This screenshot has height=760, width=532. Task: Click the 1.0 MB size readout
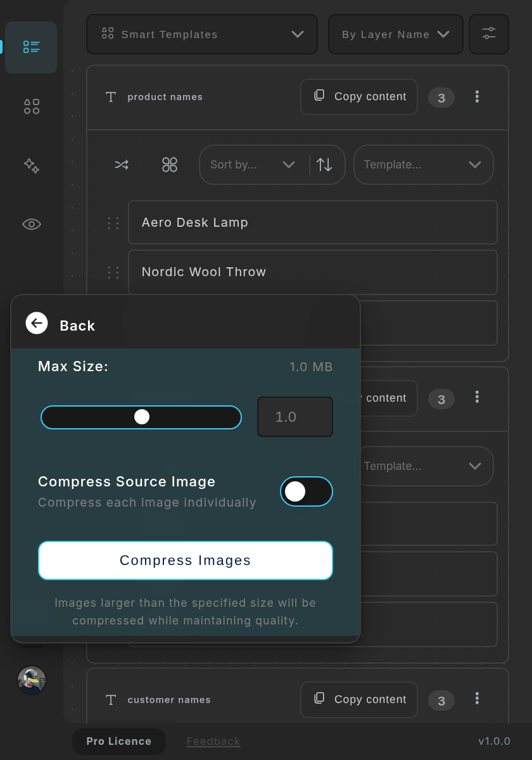[x=311, y=367]
